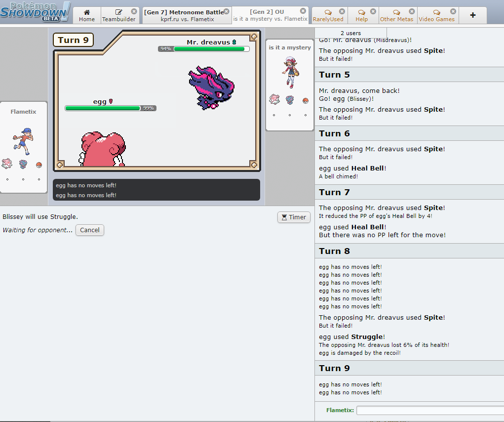Close the Other Metas room tab
504x422 pixels.
[412, 11]
